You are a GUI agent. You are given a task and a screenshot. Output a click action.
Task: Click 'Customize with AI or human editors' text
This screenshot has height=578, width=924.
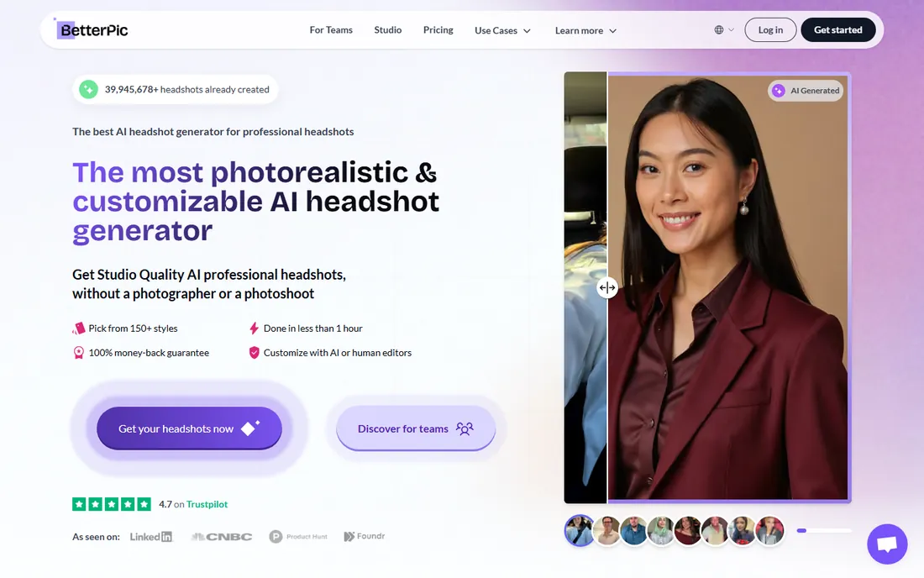point(338,353)
